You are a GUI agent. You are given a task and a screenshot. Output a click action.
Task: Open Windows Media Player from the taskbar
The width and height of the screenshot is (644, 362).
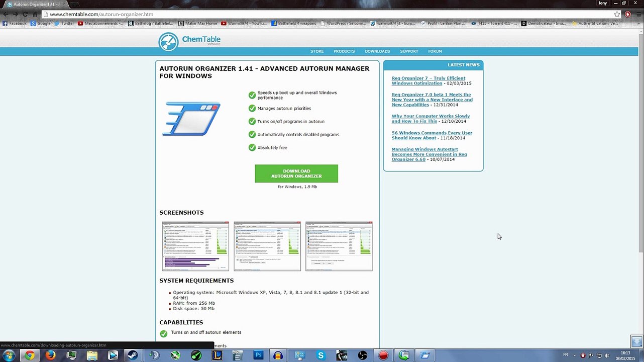[x=113, y=355]
